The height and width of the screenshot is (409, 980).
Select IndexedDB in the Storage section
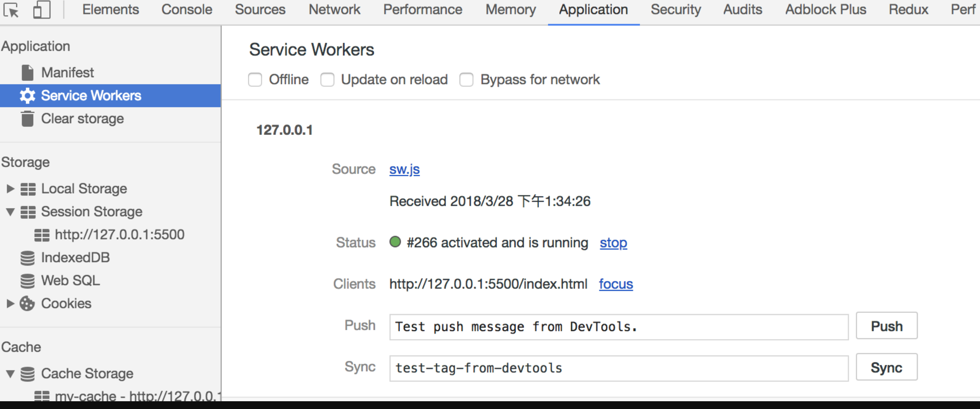coord(75,258)
